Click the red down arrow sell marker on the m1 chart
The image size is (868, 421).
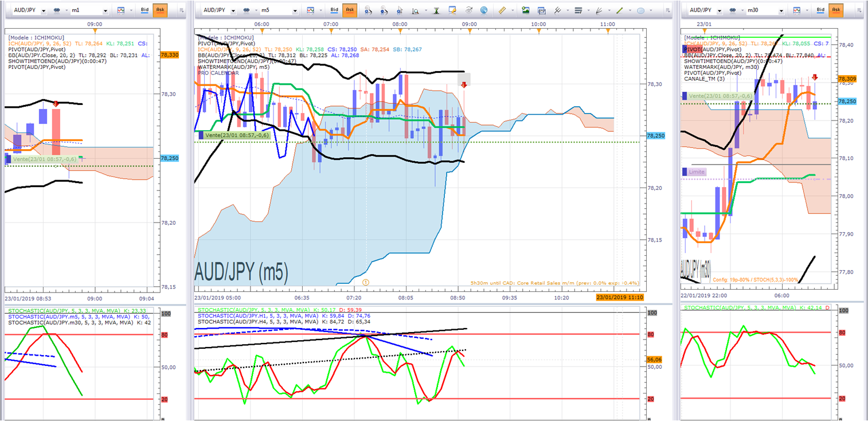[x=56, y=104]
